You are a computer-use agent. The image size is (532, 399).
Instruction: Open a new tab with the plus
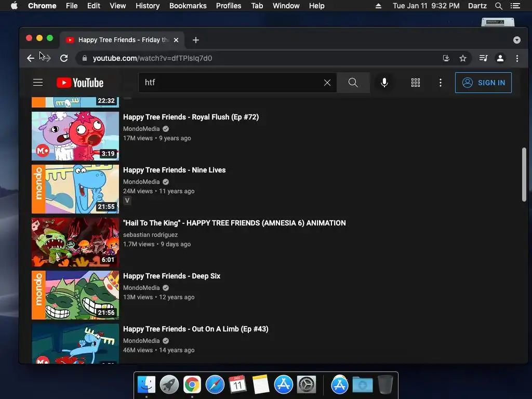(x=196, y=40)
